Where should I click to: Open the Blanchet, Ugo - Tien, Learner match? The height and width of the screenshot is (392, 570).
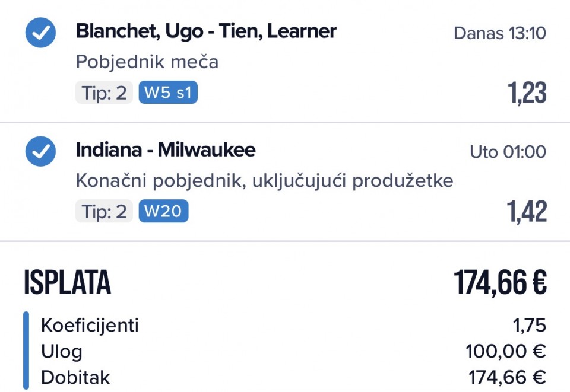click(x=206, y=31)
